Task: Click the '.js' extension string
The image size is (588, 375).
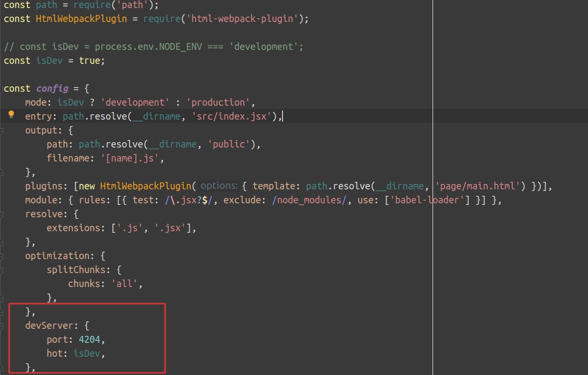Action: pyautogui.click(x=130, y=228)
